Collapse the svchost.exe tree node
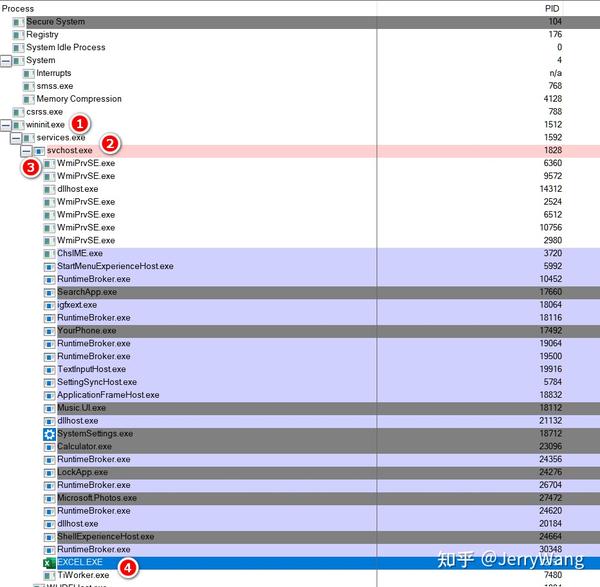The width and height of the screenshot is (600, 587). click(26, 151)
